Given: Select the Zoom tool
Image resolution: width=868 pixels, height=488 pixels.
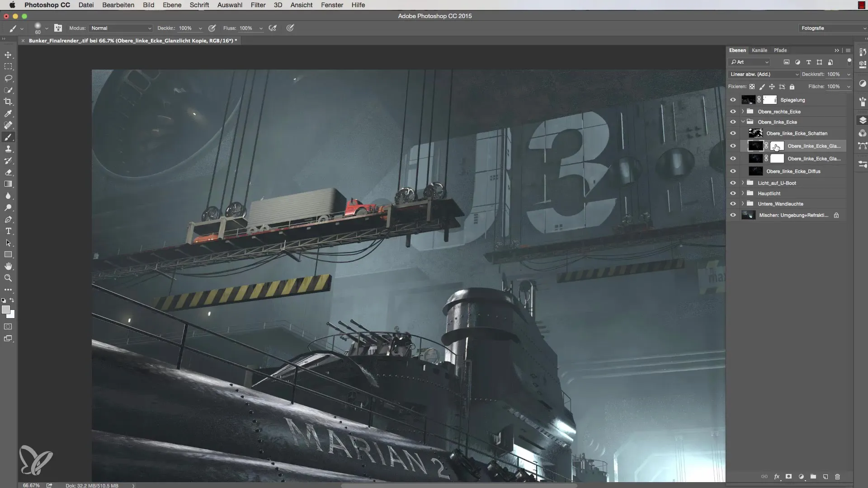Looking at the screenshot, I should pos(8,278).
